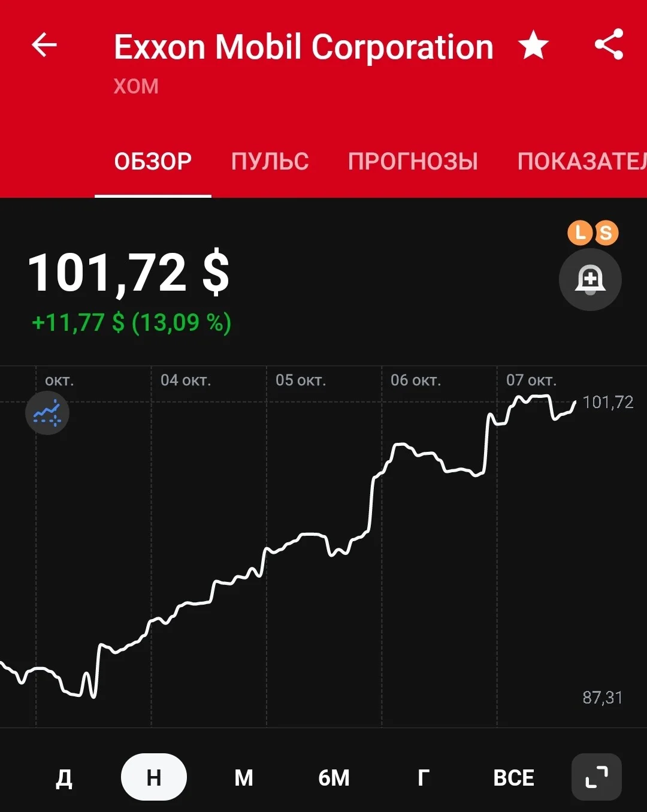This screenshot has width=647, height=812.
Task: Tap the price line endpoint on the chart
Action: click(x=575, y=402)
